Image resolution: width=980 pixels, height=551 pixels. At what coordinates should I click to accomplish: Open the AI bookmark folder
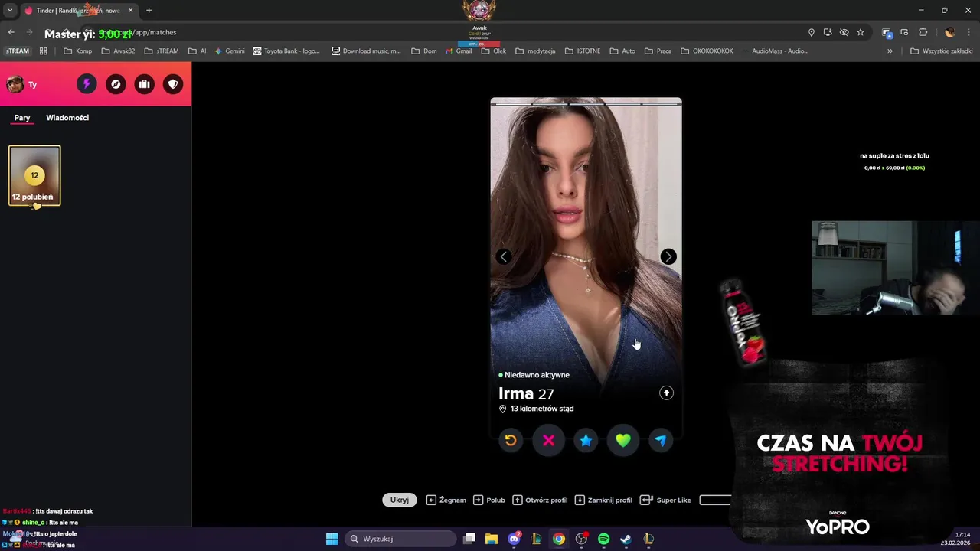click(x=197, y=51)
